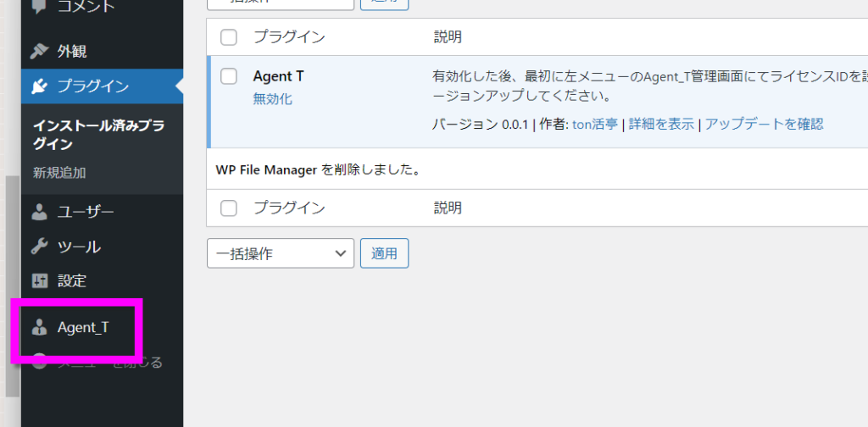Click 無効化 to deactivate Agent T
The width and height of the screenshot is (868, 427).
(272, 99)
